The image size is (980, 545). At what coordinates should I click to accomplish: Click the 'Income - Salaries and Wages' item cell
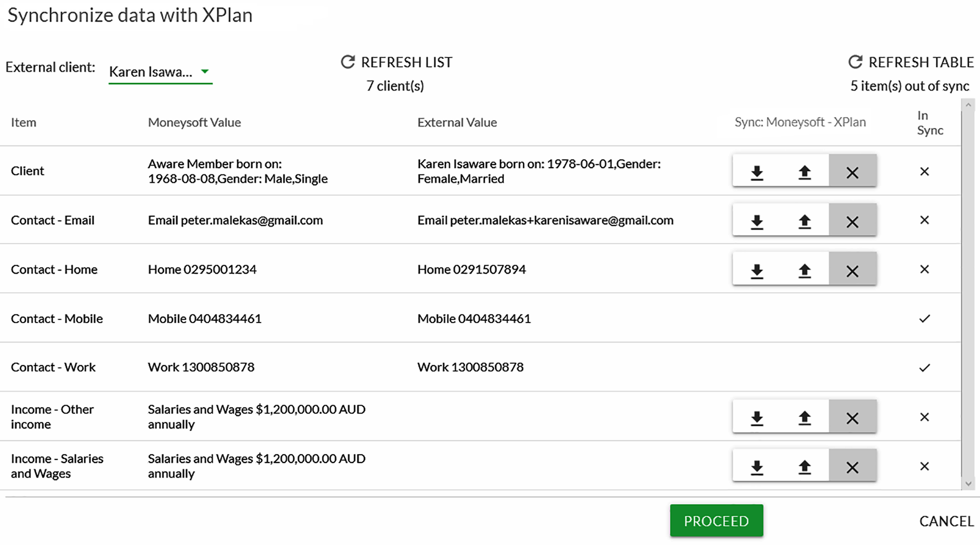[x=57, y=466]
